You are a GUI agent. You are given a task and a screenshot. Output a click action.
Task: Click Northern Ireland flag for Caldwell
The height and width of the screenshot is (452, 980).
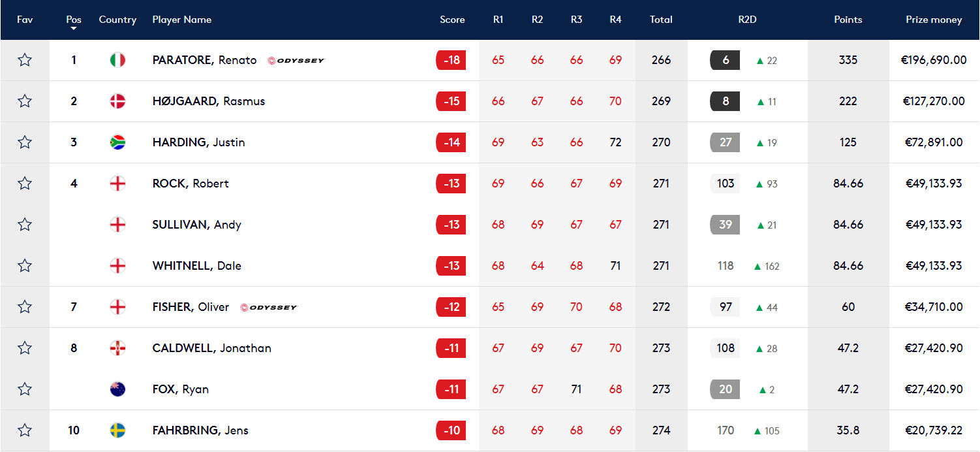pyautogui.click(x=117, y=348)
